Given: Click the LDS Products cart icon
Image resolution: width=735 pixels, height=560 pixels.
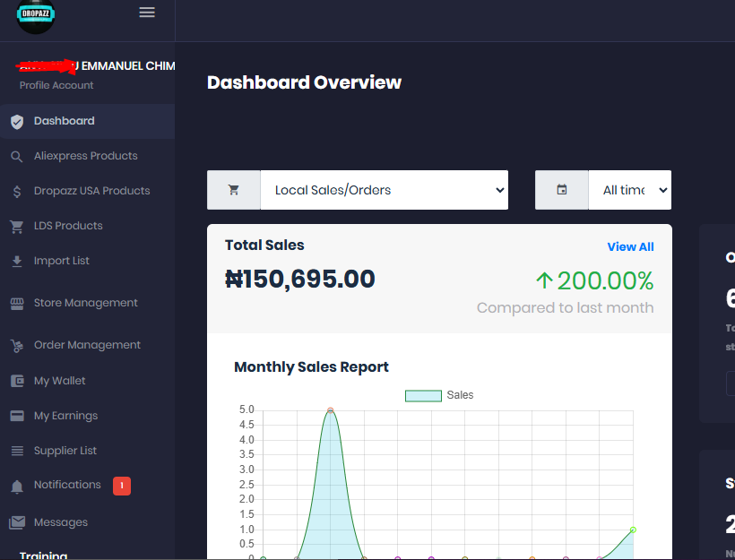Looking at the screenshot, I should click(16, 227).
